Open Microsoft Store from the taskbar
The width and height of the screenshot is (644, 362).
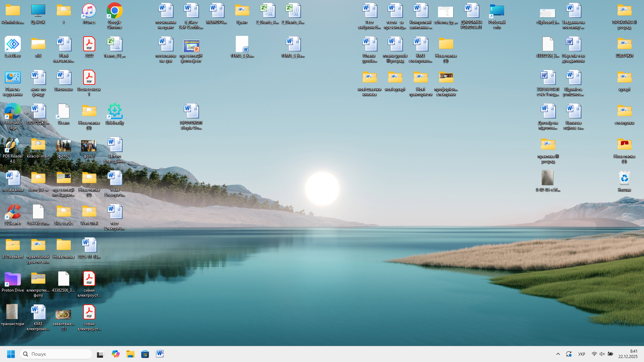145,354
